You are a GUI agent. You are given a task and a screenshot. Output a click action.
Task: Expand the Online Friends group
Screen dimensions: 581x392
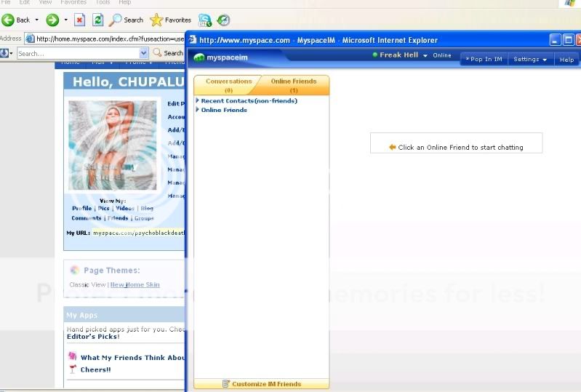tap(198, 110)
